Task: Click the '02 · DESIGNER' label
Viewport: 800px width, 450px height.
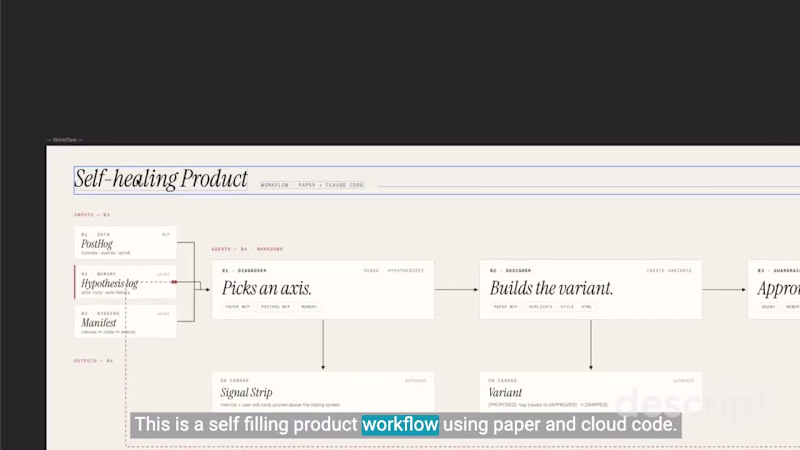Action: pyautogui.click(x=510, y=270)
